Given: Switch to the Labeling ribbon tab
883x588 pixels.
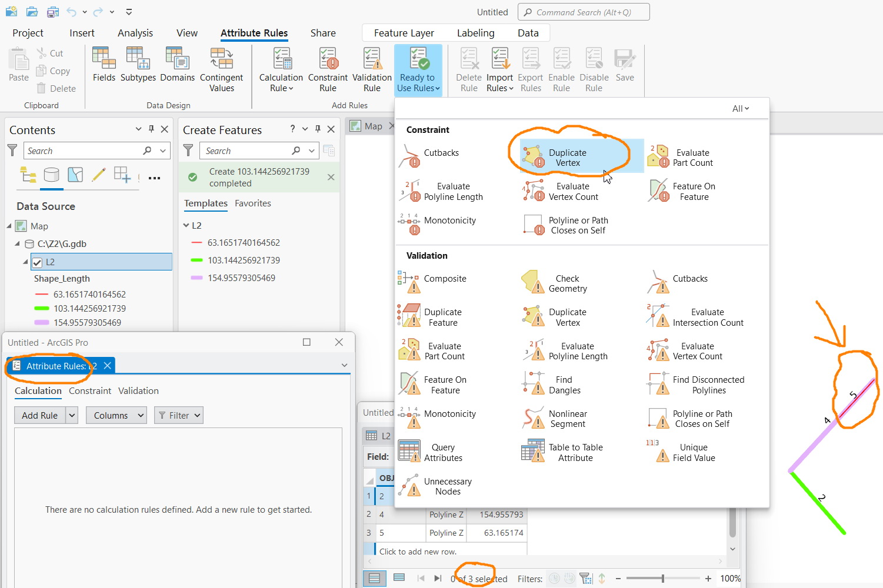Looking at the screenshot, I should pos(475,33).
